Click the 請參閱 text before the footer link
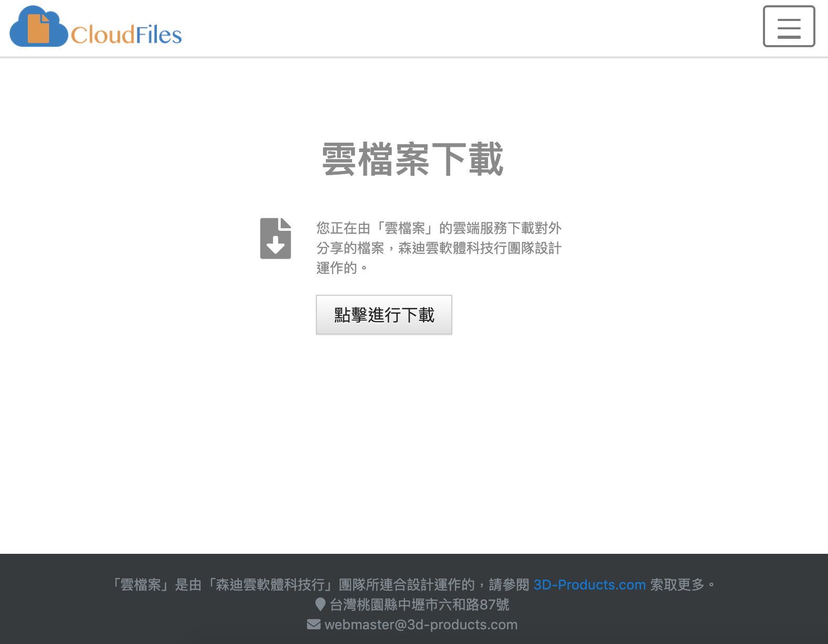828x644 pixels. [509, 585]
